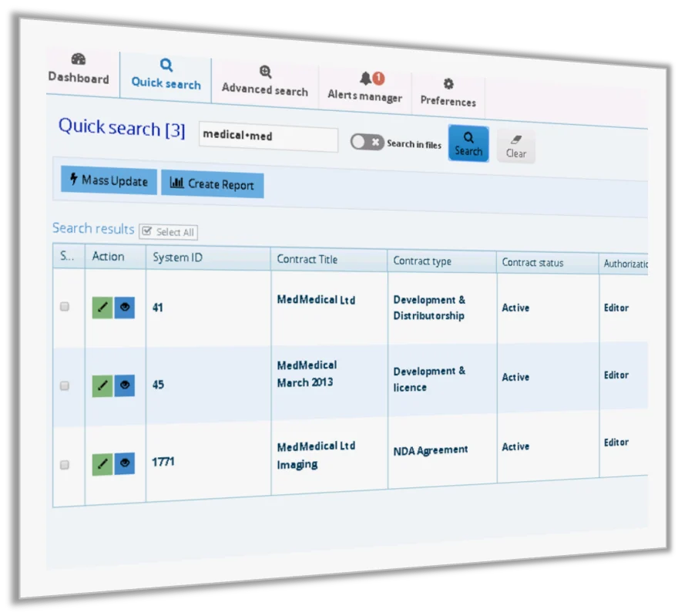Click the quick search text field
This screenshot has width=678, height=616.
tap(268, 136)
